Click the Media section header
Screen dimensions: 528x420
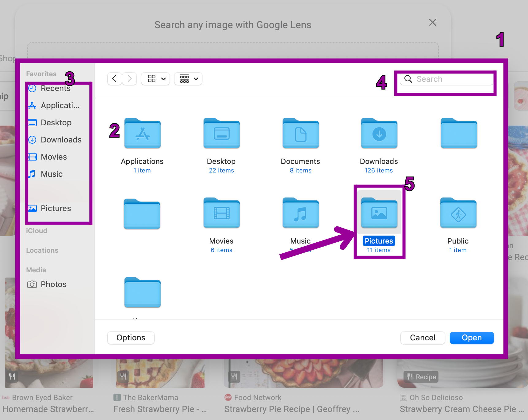tap(36, 270)
